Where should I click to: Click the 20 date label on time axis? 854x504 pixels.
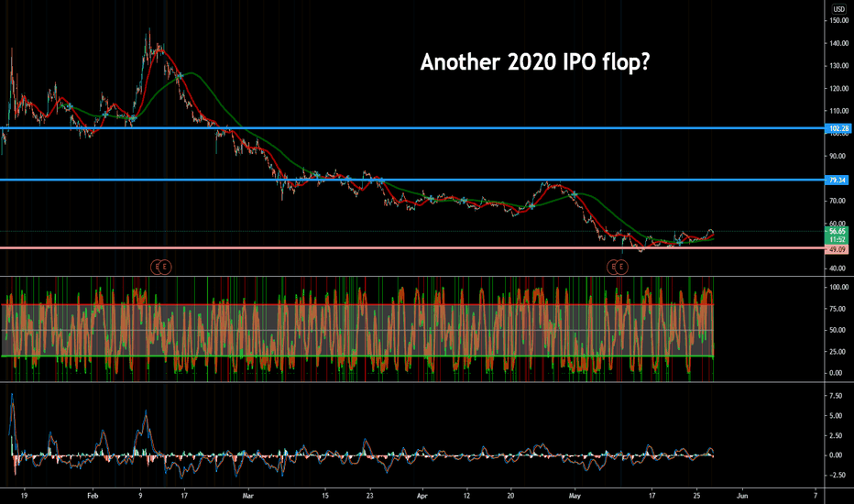(x=510, y=496)
